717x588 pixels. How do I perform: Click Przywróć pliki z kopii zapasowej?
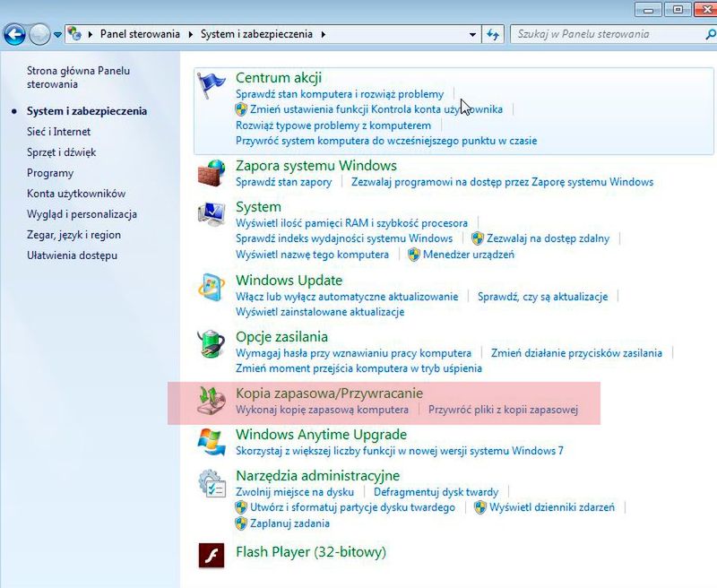coord(503,410)
